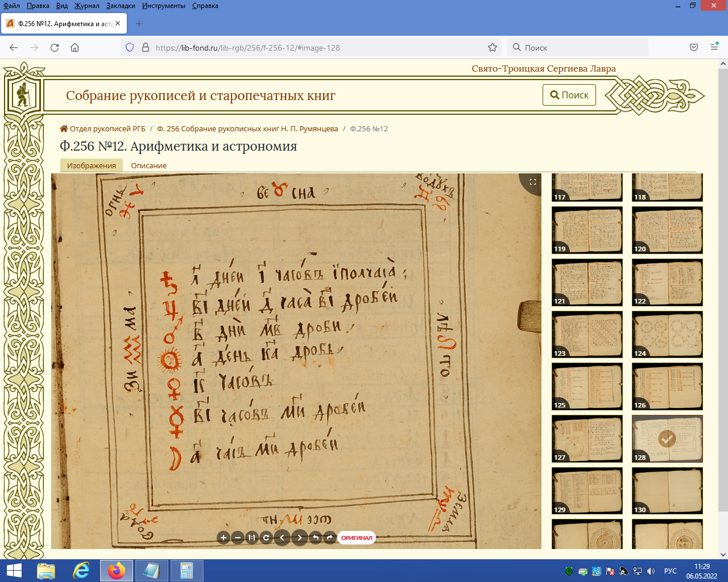Screen dimensions: 728x582
Task: Select page thumbnail 127
Action: (587, 438)
